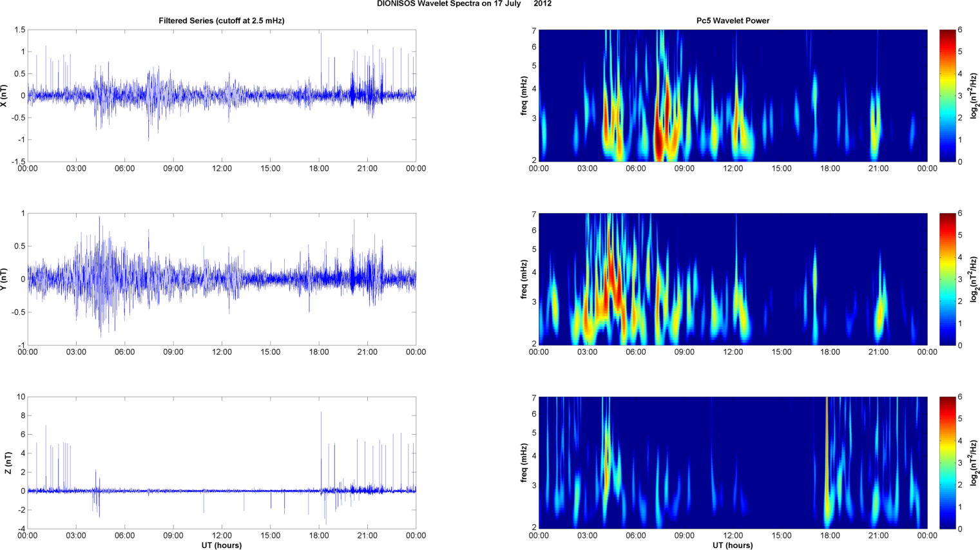Click the '09:00' tick under the X time series

[x=173, y=169]
